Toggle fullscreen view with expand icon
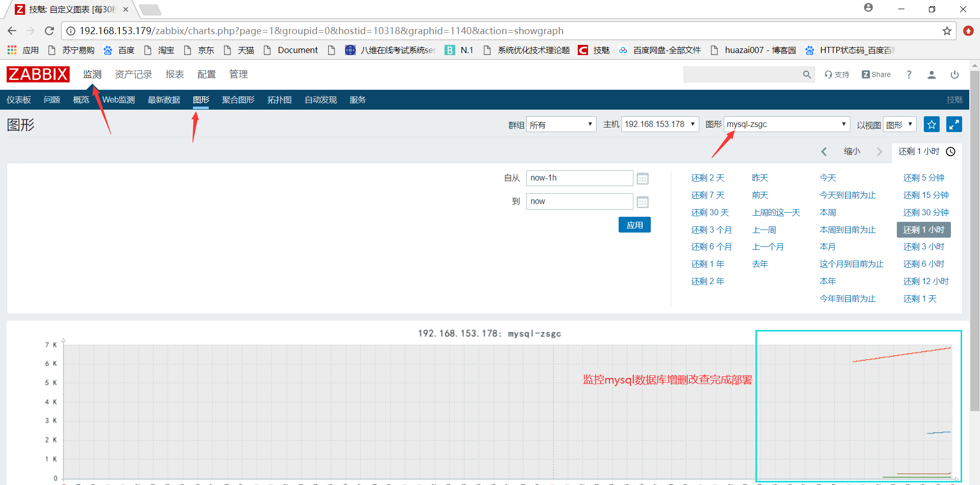The image size is (980, 485). point(954,124)
